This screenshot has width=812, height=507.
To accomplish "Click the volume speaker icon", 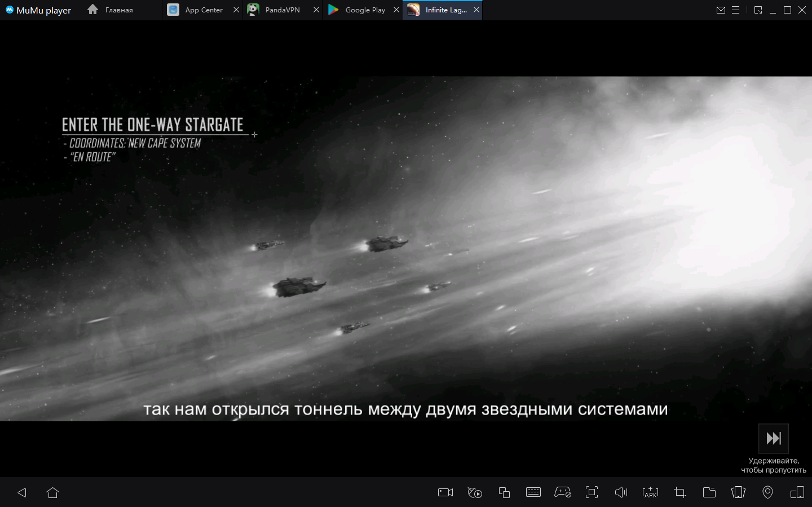I will point(621,492).
